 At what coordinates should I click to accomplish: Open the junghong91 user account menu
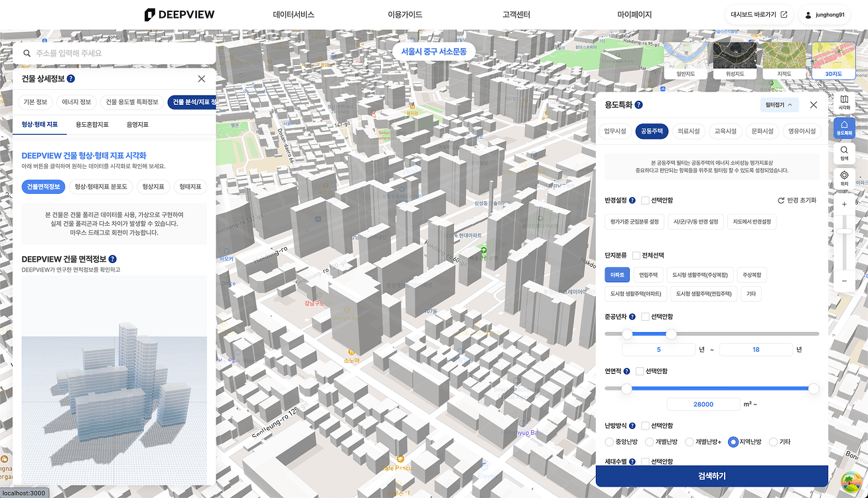[824, 15]
